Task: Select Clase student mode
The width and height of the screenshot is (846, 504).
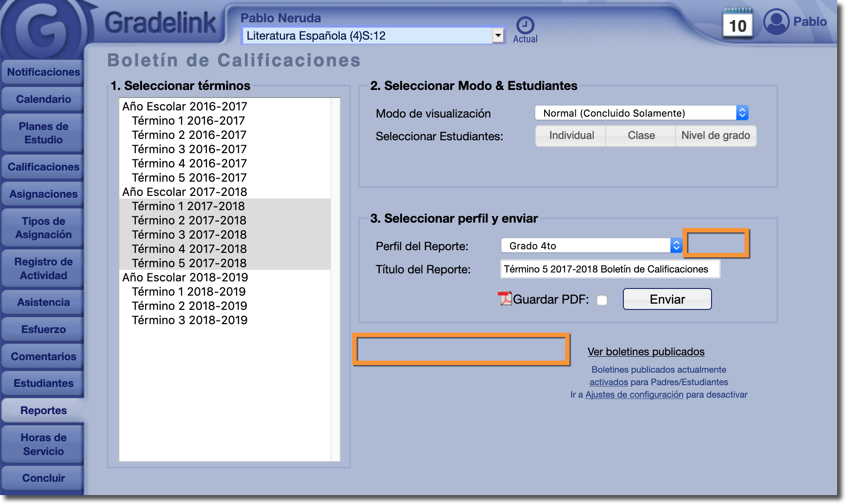Action: pyautogui.click(x=641, y=136)
